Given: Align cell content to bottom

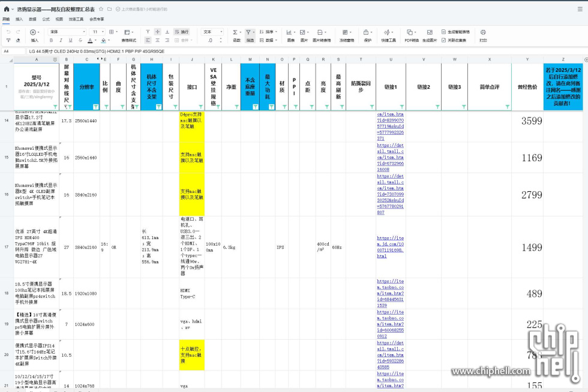Looking at the screenshot, I should (x=167, y=32).
